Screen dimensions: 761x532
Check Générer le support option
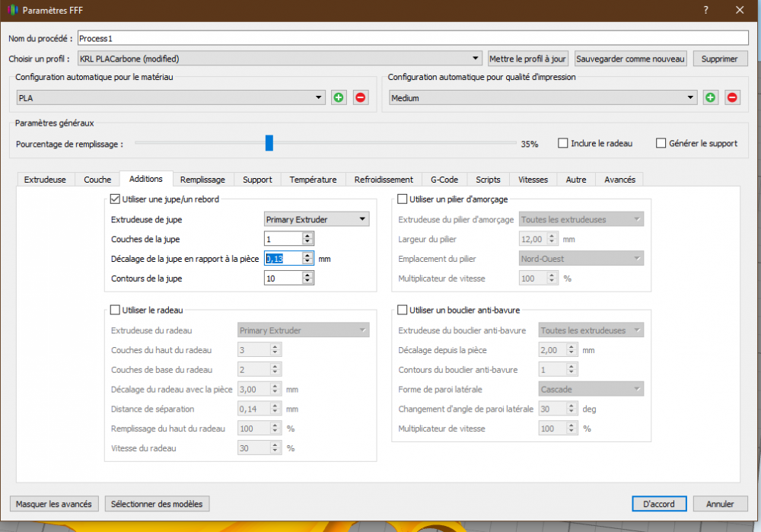click(x=661, y=143)
